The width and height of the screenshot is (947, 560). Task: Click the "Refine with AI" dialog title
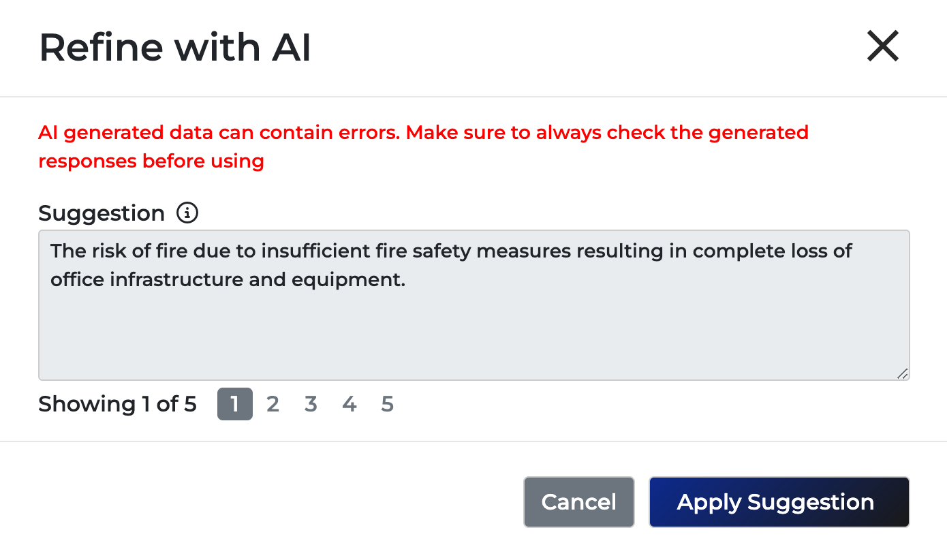click(x=175, y=48)
